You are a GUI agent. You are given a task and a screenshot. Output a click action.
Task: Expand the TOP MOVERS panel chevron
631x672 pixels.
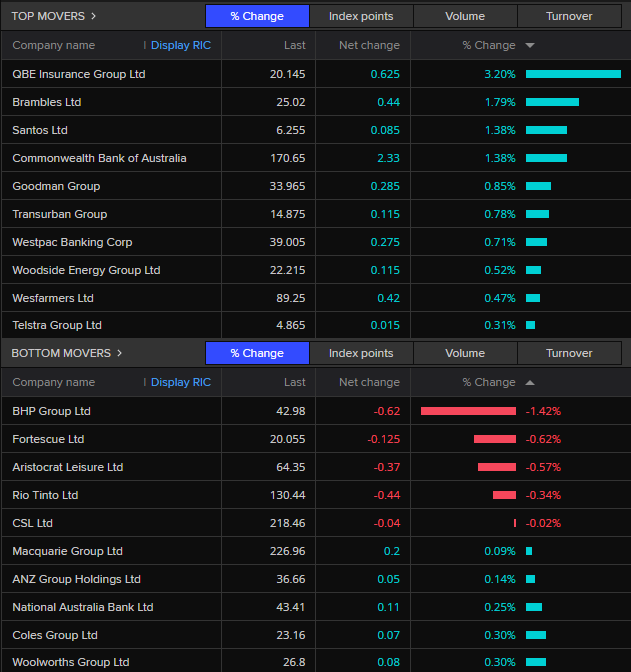point(94,16)
